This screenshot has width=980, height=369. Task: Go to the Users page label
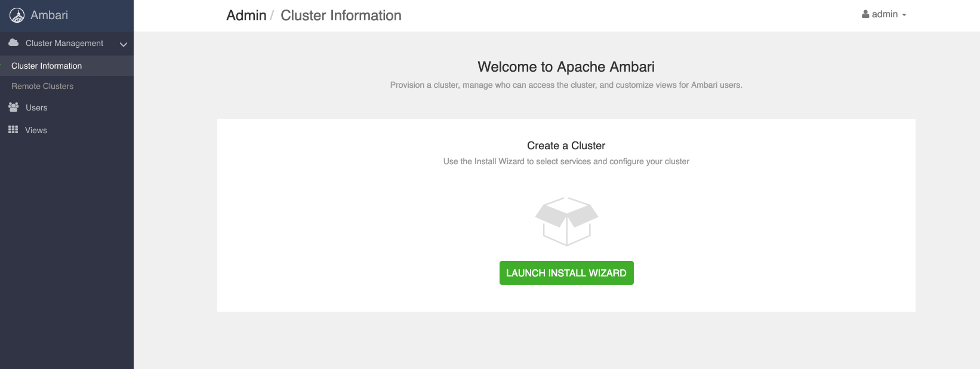[36, 107]
